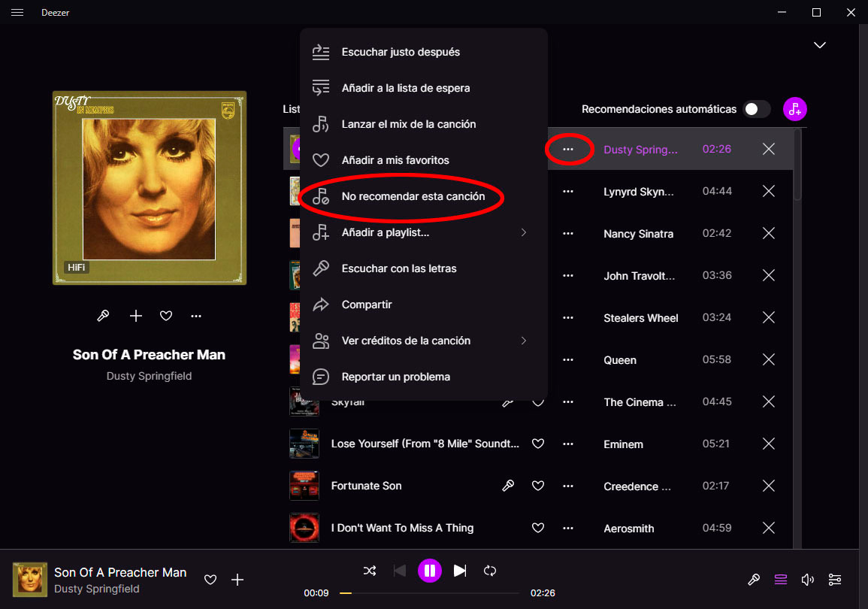The image size is (868, 609).
Task: Select Escuchar con las letras
Action: point(424,268)
